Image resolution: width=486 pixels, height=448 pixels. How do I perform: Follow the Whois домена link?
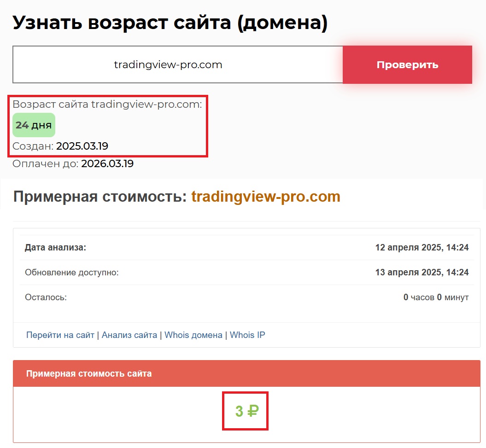tap(193, 335)
